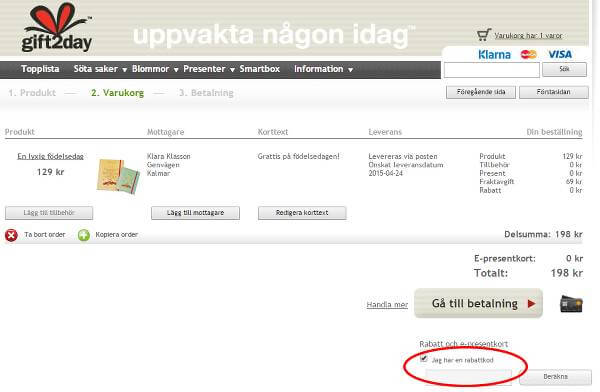600x392 pixels.
Task: Expand the Presenter dropdown arrow
Action: point(232,70)
